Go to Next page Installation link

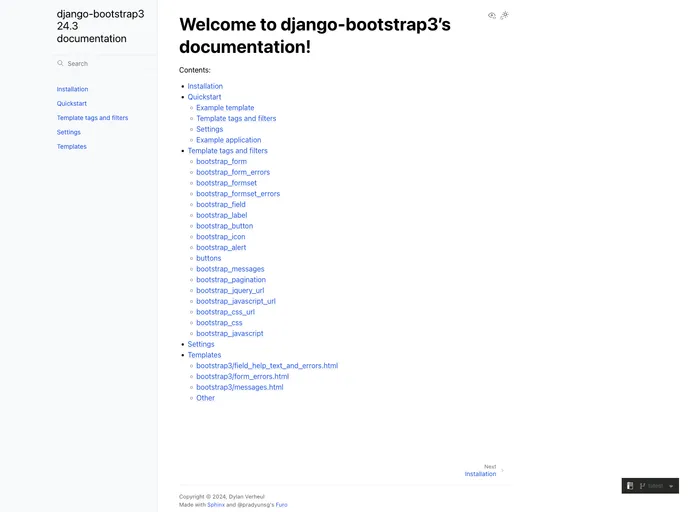tap(480, 474)
